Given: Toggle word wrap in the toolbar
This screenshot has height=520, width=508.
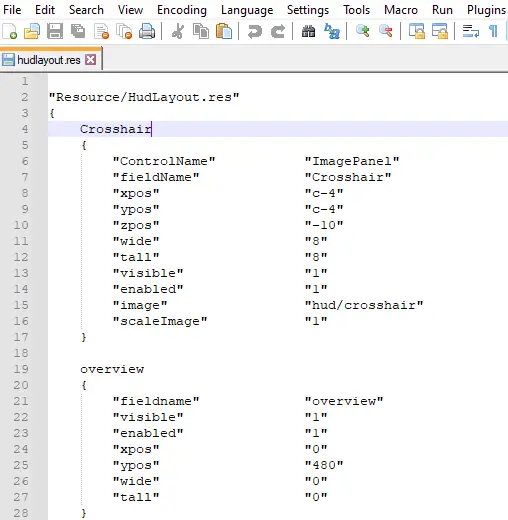Looking at the screenshot, I should click(x=471, y=32).
